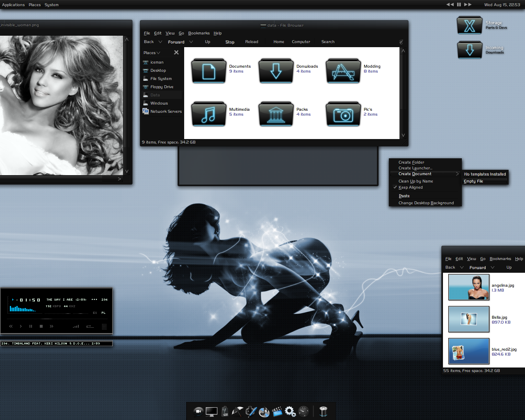This screenshot has height=420, width=525.
Task: Toggle the EQ button in the music player
Action: click(x=95, y=313)
